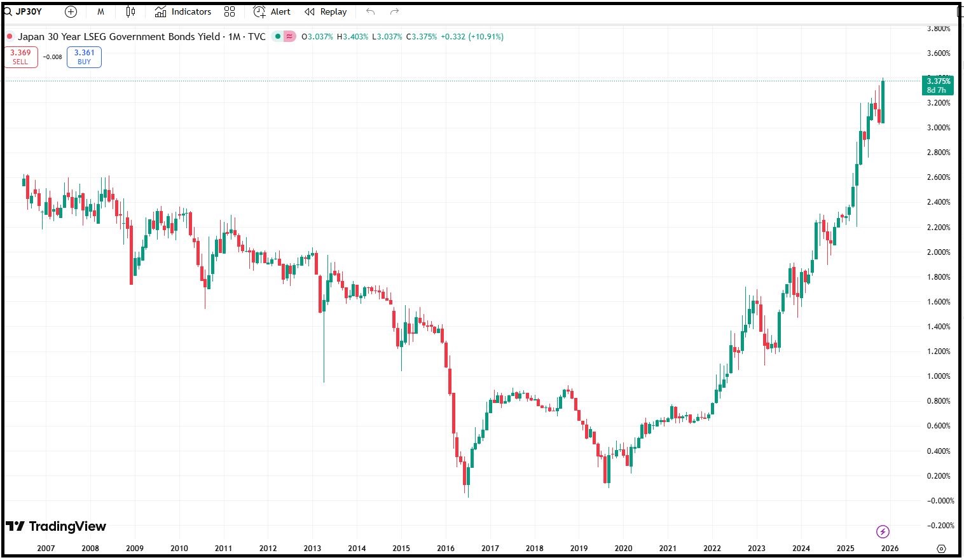Open chart settings hexagon gear icon
The image size is (964, 560).
(x=941, y=549)
